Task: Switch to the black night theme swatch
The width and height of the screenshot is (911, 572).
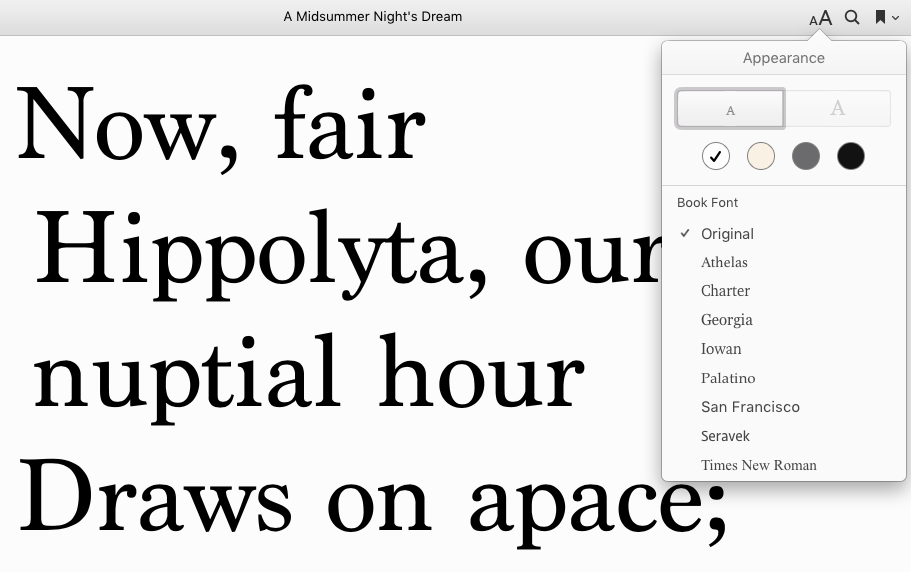Action: point(851,156)
